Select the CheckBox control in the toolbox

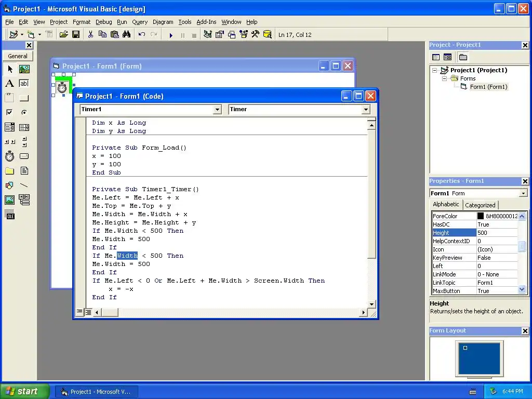[x=10, y=112]
